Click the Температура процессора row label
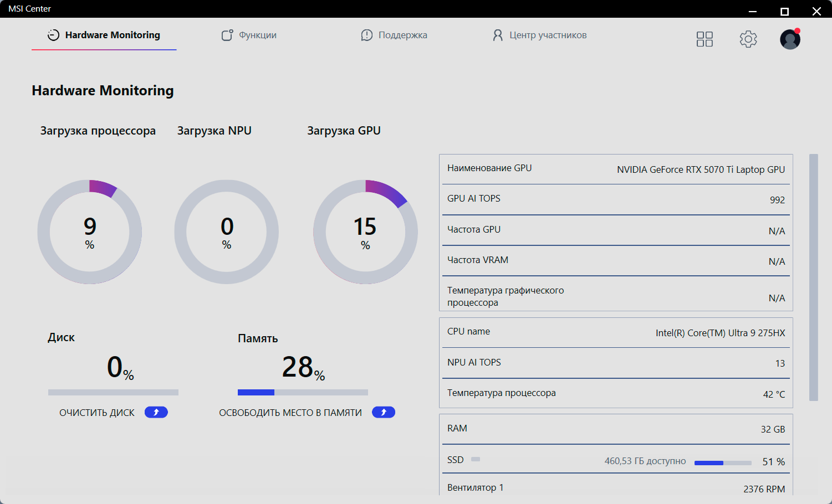832x504 pixels. 502,393
